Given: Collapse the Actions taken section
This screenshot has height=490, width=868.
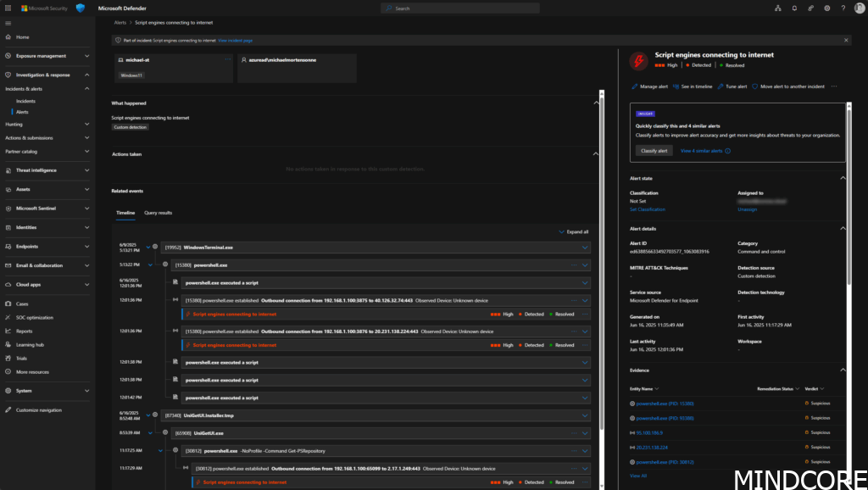Looking at the screenshot, I should [x=596, y=154].
